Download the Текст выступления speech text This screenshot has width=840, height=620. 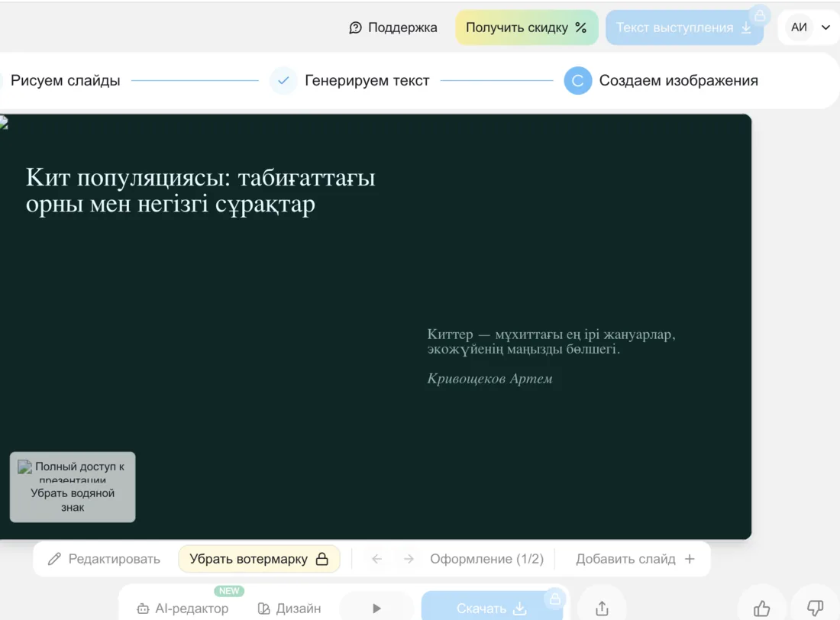(x=684, y=27)
